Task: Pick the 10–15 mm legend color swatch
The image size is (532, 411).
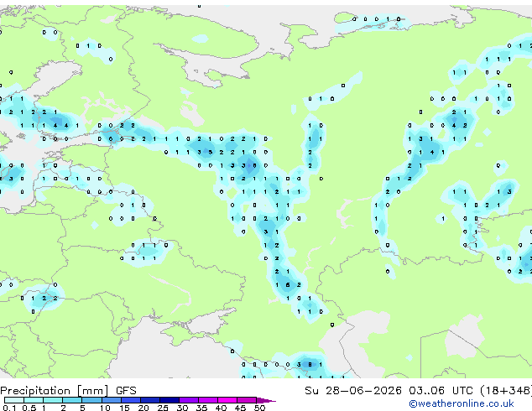Action: tap(112, 400)
